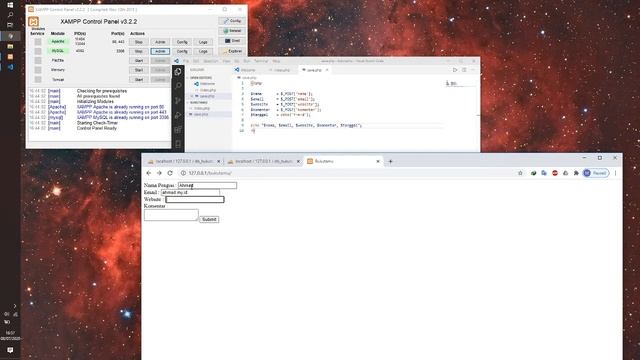The height and width of the screenshot is (360, 640).
Task: Click the Nama Pengun input field
Action: [207, 185]
